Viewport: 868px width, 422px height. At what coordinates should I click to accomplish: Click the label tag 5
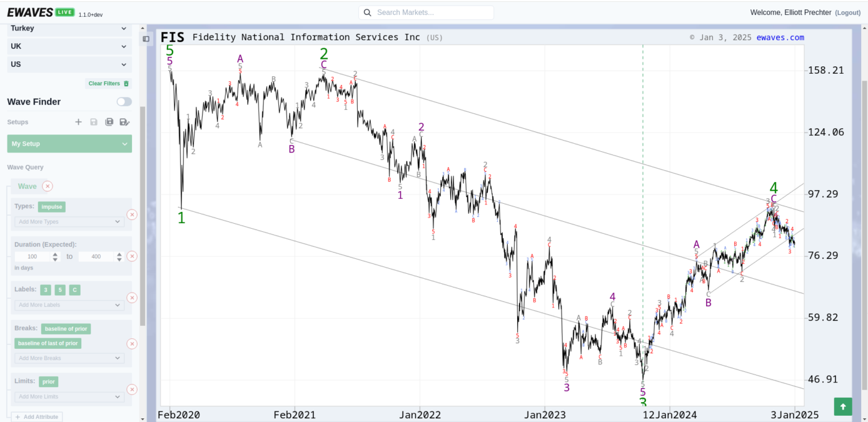60,290
